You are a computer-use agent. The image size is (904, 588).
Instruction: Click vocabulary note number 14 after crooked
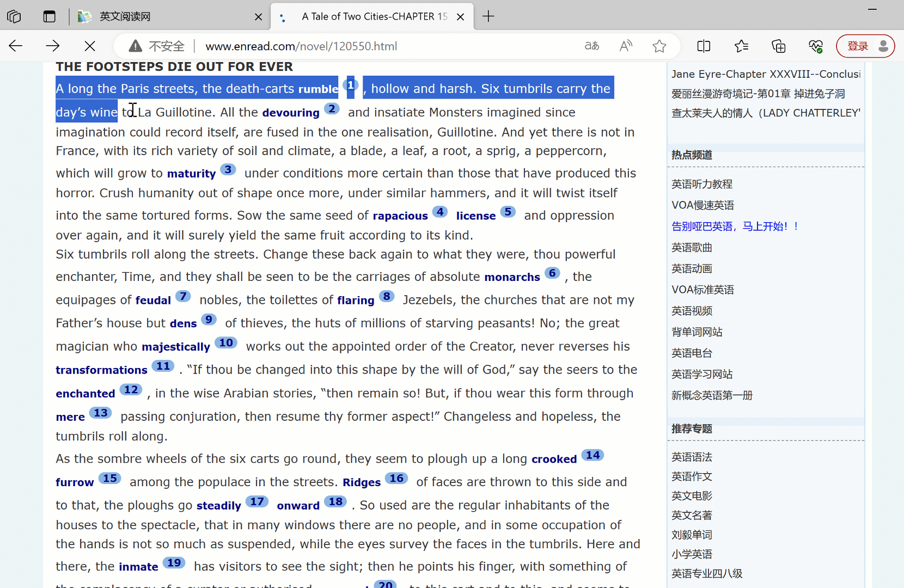[x=593, y=455]
